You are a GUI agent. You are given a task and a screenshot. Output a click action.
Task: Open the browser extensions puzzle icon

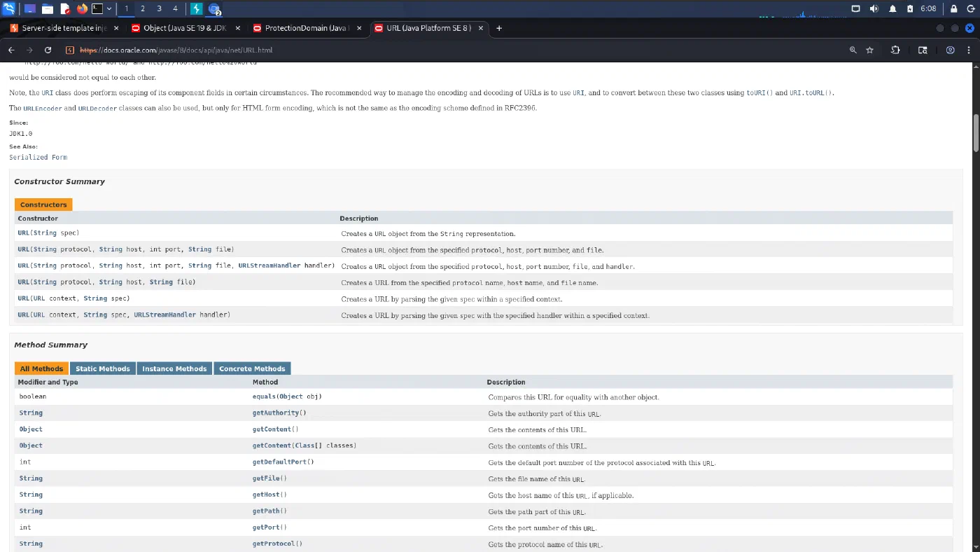[895, 50]
